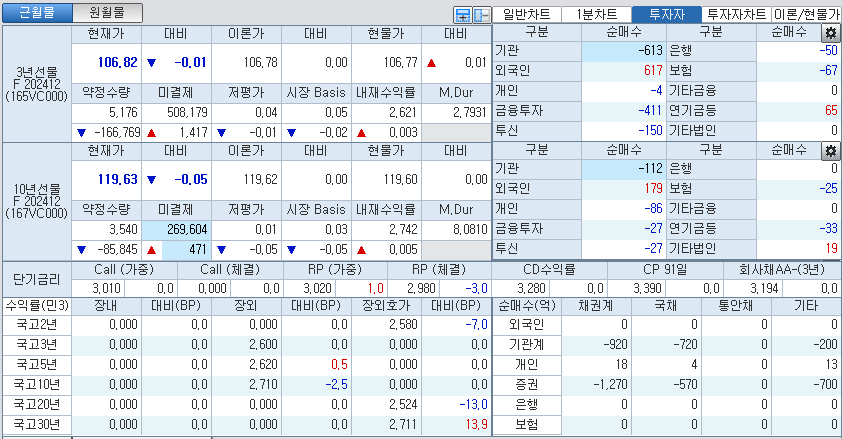The image size is (843, 439).
Task: Open the 일반차트 tab
Action: [x=526, y=15]
